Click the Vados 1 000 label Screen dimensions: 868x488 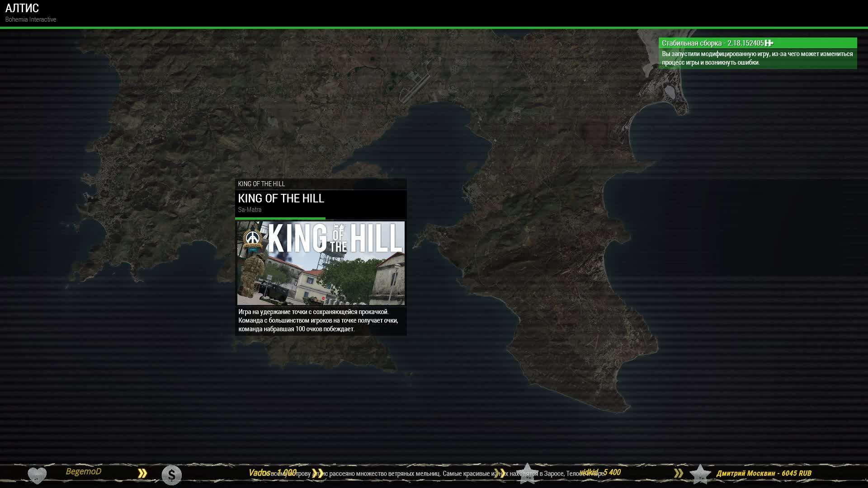pyautogui.click(x=273, y=473)
